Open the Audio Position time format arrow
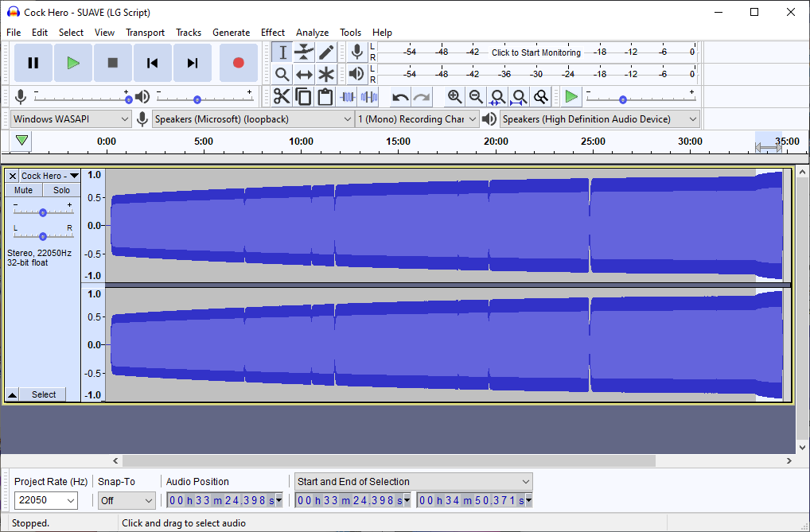 click(x=279, y=500)
